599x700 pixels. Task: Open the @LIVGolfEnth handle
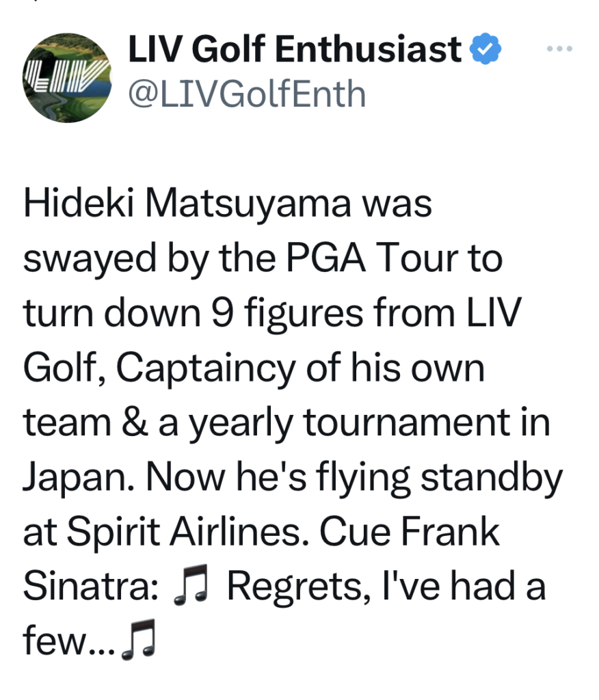247,94
